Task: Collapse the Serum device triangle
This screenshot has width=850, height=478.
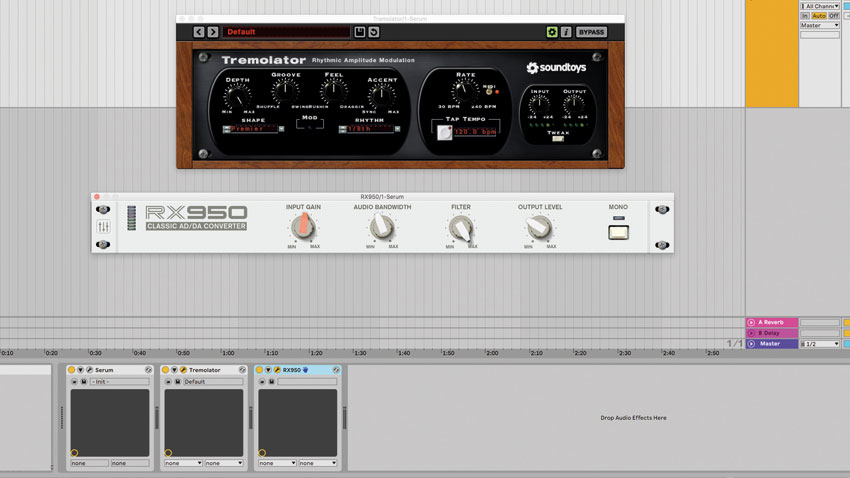Action: pyautogui.click(x=80, y=370)
